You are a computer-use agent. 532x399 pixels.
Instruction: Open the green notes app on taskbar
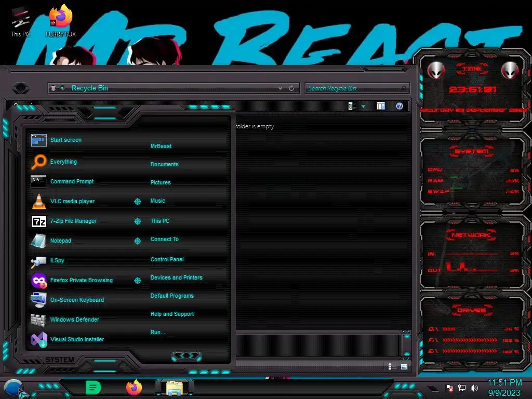pos(93,387)
